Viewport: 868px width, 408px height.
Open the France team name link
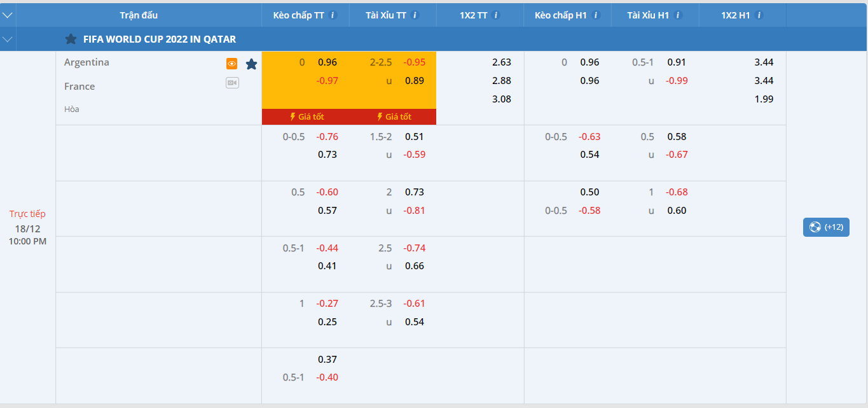79,86
